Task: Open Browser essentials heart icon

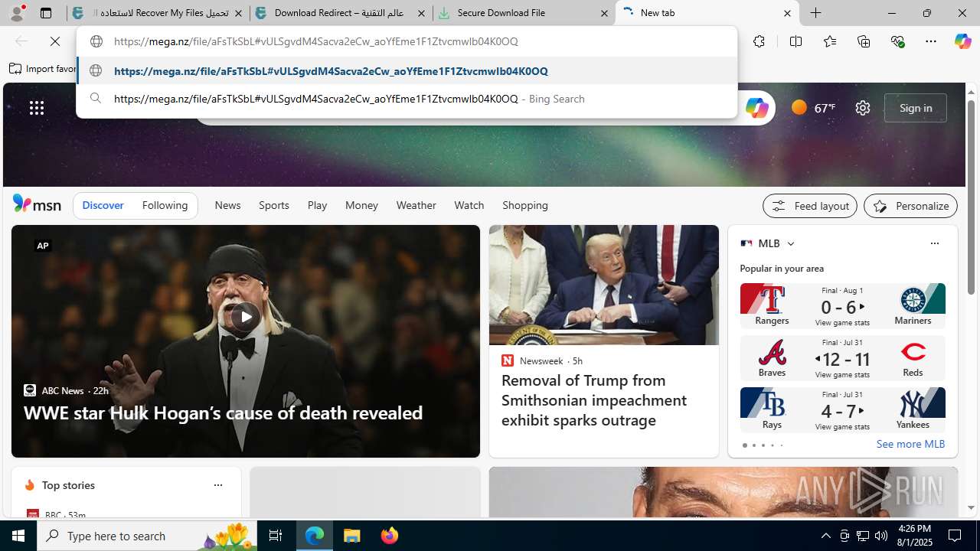Action: click(x=897, y=41)
